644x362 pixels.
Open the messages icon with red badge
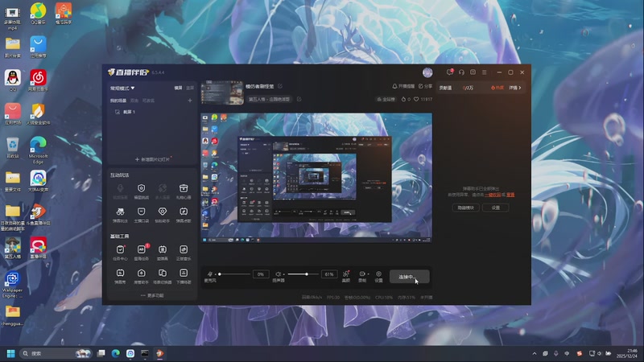coord(450,72)
